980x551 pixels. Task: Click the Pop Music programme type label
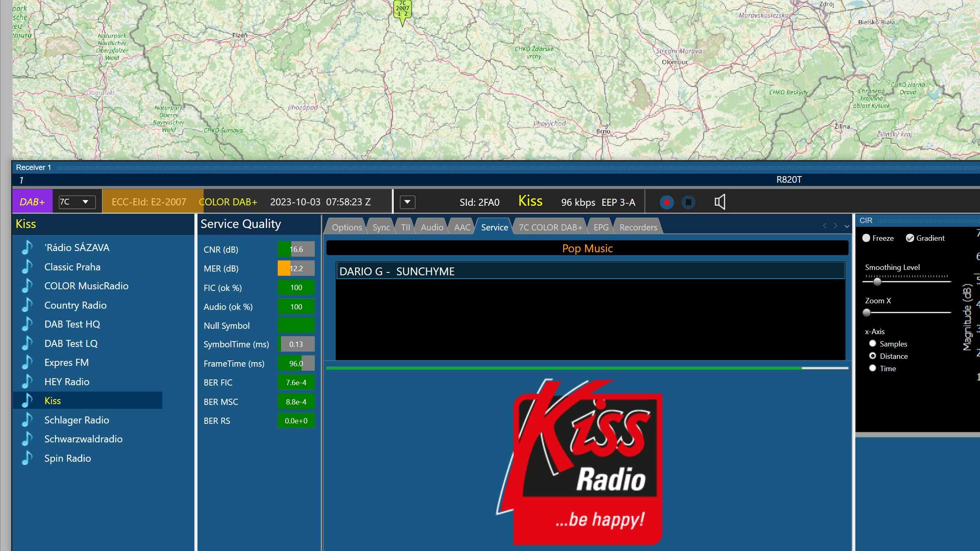[x=588, y=248]
